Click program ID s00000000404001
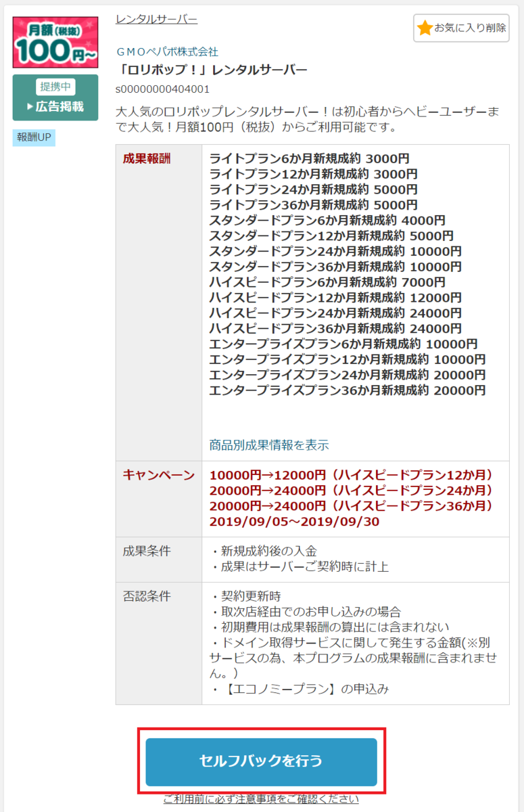This screenshot has width=524, height=812. coord(162,89)
